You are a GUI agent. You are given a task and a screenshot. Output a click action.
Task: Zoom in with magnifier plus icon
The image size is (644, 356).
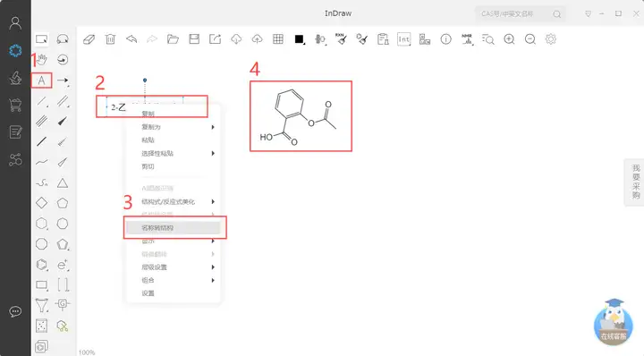coord(509,39)
